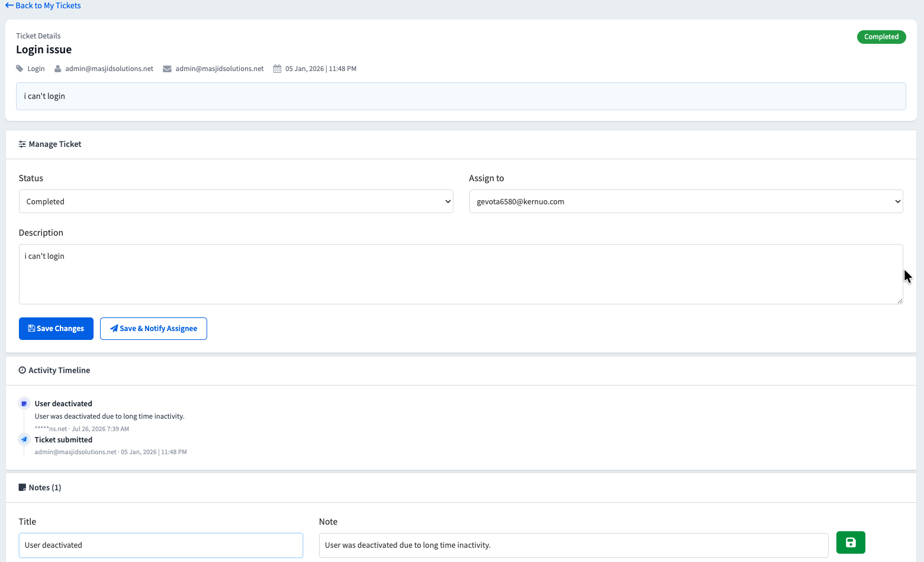Viewport: 924px width, 562px height.
Task: Click the Description textarea resize handle
Action: point(899,300)
